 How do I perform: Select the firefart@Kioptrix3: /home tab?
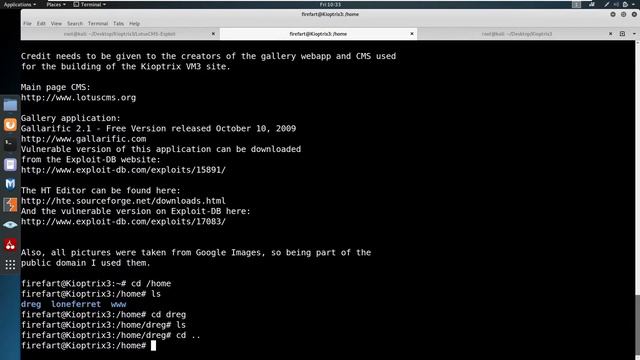click(x=318, y=34)
